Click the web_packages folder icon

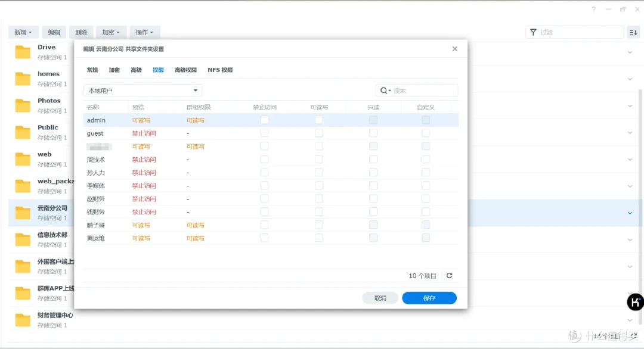[x=23, y=186]
